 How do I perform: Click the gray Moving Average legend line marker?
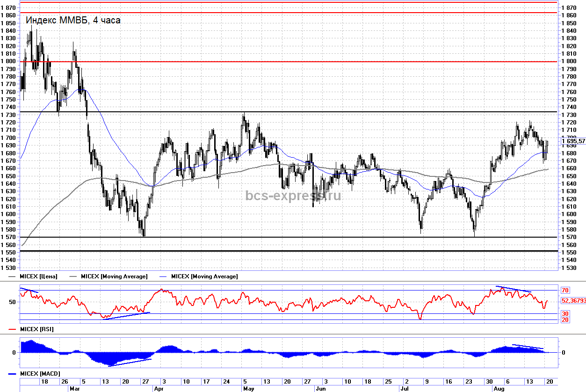click(x=74, y=276)
